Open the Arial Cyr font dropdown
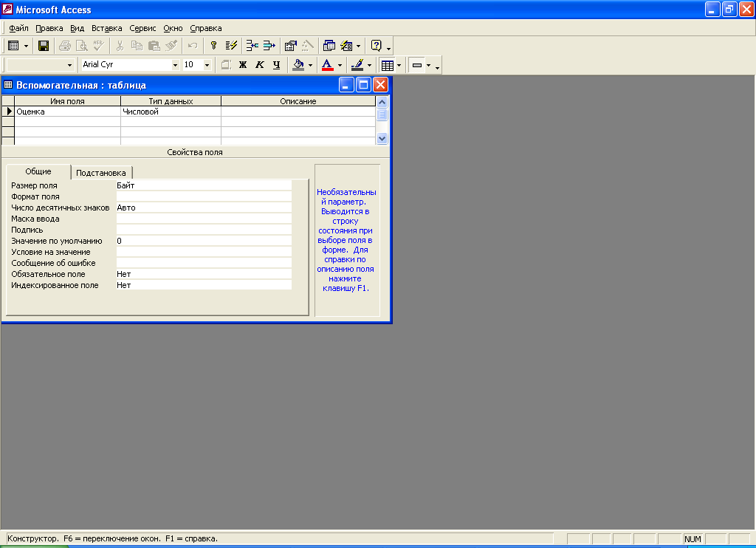The image size is (756, 548). pyautogui.click(x=176, y=65)
